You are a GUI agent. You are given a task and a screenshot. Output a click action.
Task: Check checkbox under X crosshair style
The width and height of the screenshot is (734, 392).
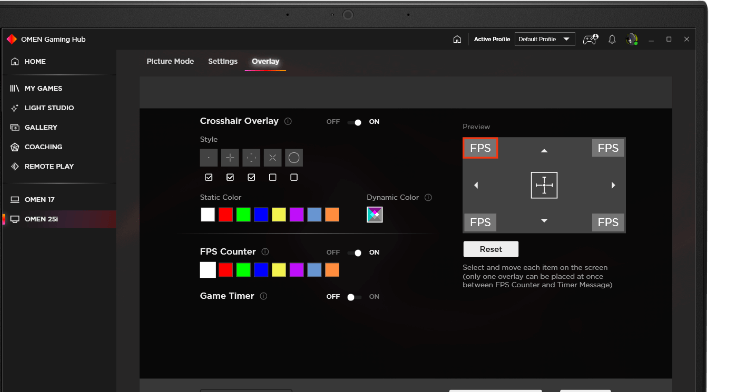[272, 178]
